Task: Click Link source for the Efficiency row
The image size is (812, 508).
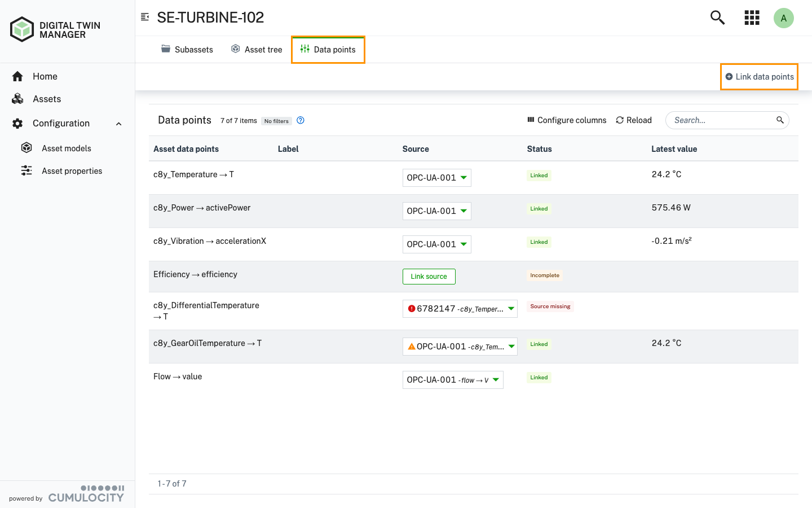Action: 429,276
